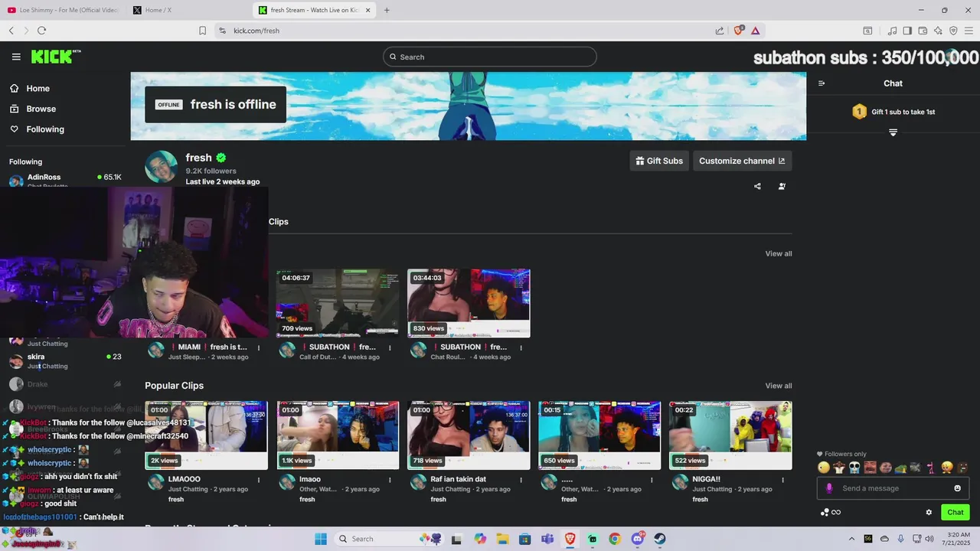Viewport: 980px width, 551px height.
Task: Open options menu for Raf ian takin dat clip
Action: click(x=521, y=480)
